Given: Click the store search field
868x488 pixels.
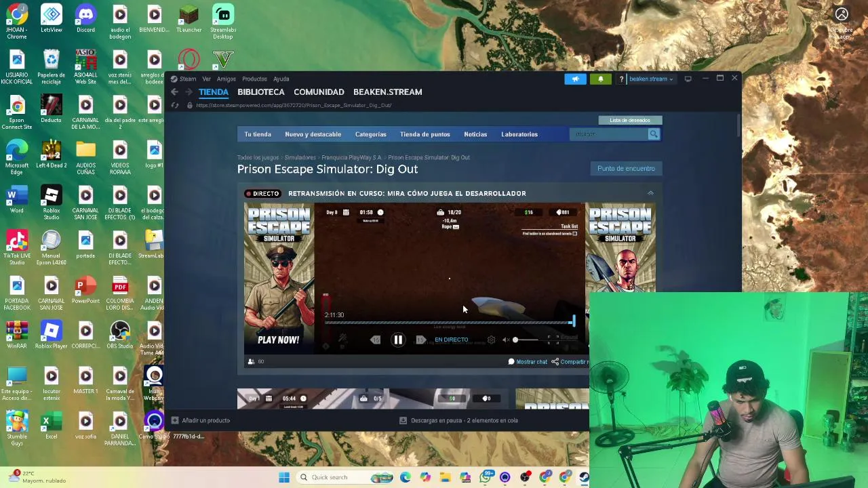Looking at the screenshot, I should (609, 134).
